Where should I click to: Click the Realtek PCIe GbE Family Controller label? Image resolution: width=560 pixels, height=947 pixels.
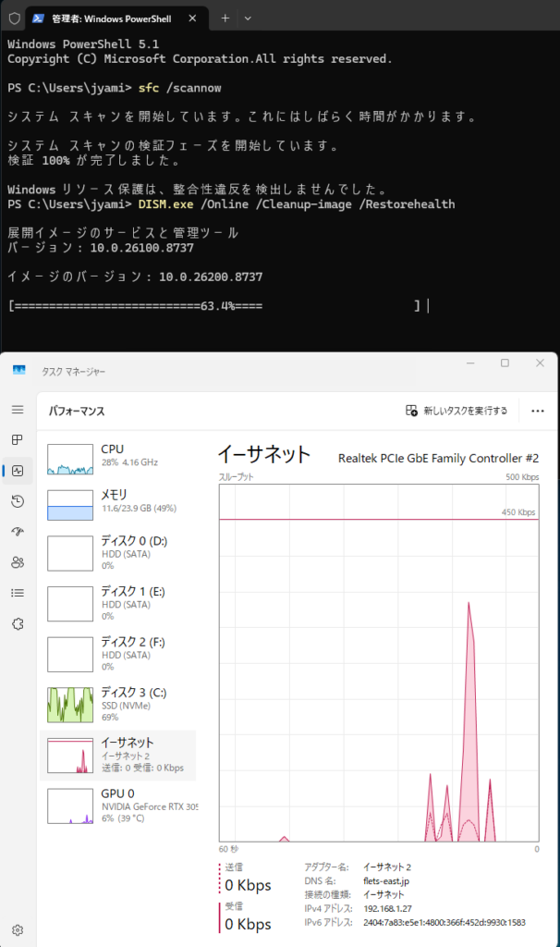coord(438,459)
